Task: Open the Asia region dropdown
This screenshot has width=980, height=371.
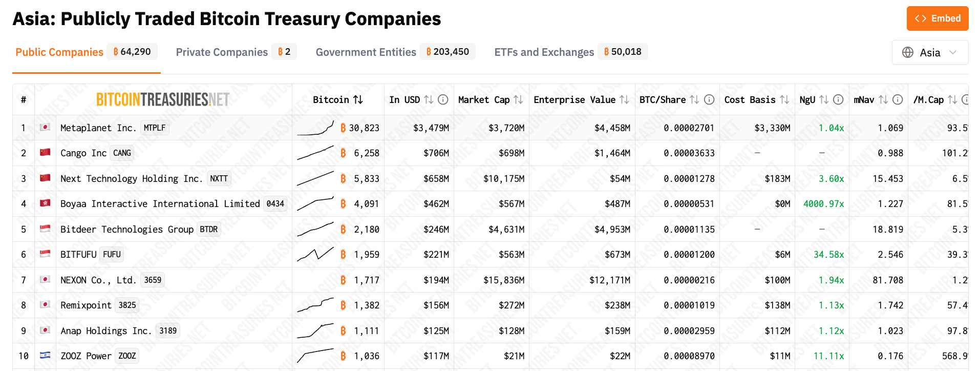Action: [930, 52]
